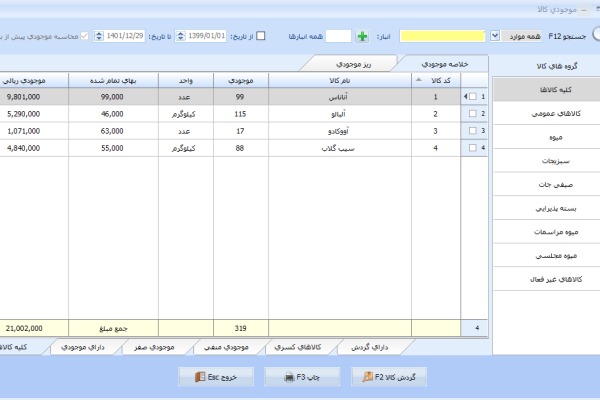
Task: Open the همه موارد search dropdown
Action: click(495, 36)
